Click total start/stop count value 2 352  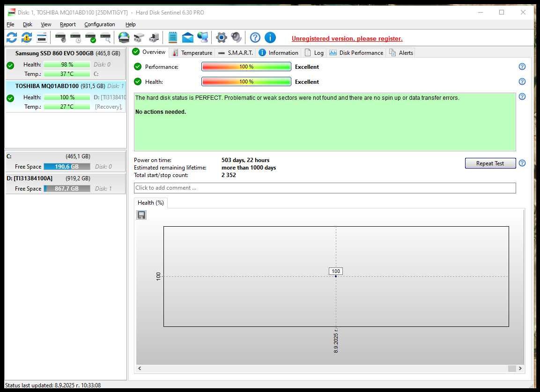229,175
